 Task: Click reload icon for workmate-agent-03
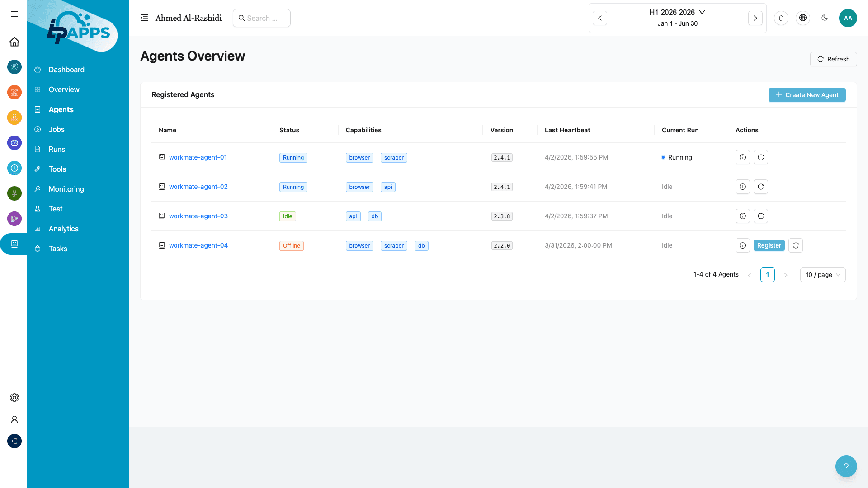coord(760,216)
